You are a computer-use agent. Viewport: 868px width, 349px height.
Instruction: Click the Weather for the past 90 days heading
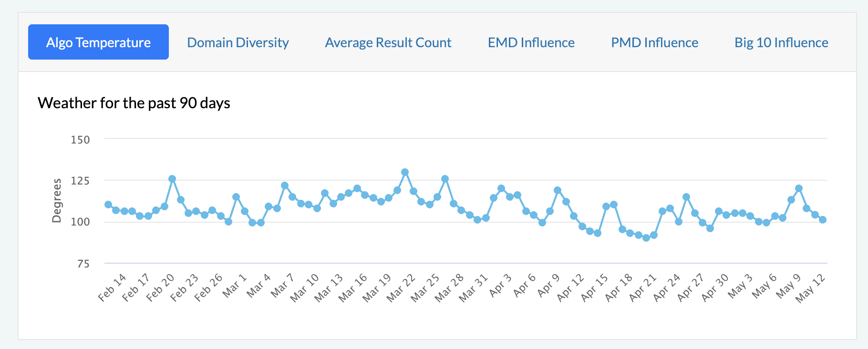click(x=134, y=103)
